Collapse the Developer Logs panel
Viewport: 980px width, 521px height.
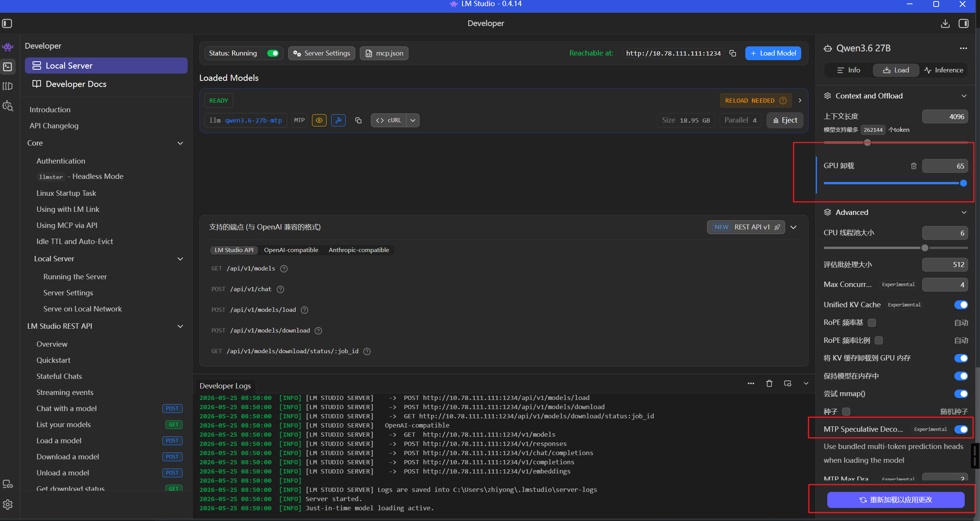806,383
